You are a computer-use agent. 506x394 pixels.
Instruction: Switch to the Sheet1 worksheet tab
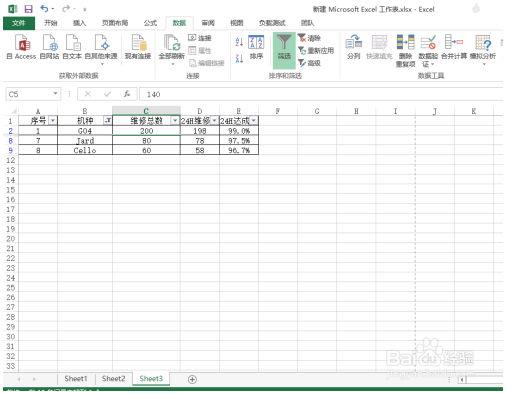pyautogui.click(x=76, y=379)
